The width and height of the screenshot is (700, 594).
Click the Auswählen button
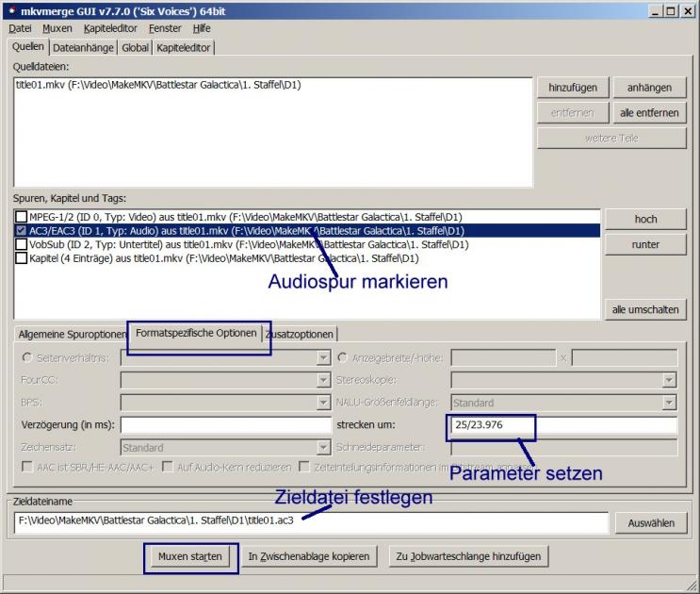click(x=651, y=523)
